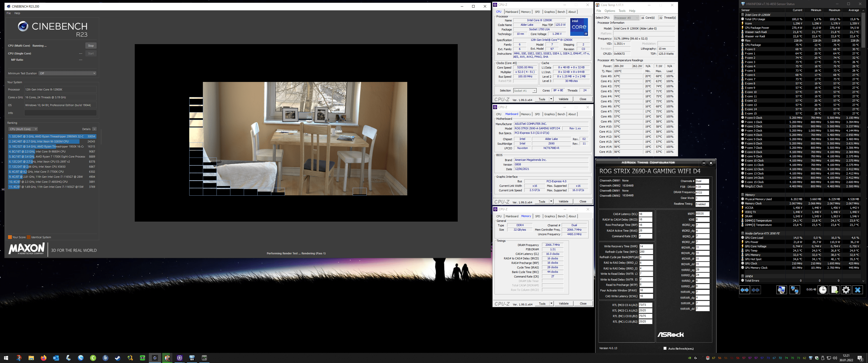868x363 pixels.
Task: Enable Auto Refresh checkbox in ASRock Timing Configurator
Action: pos(665,348)
